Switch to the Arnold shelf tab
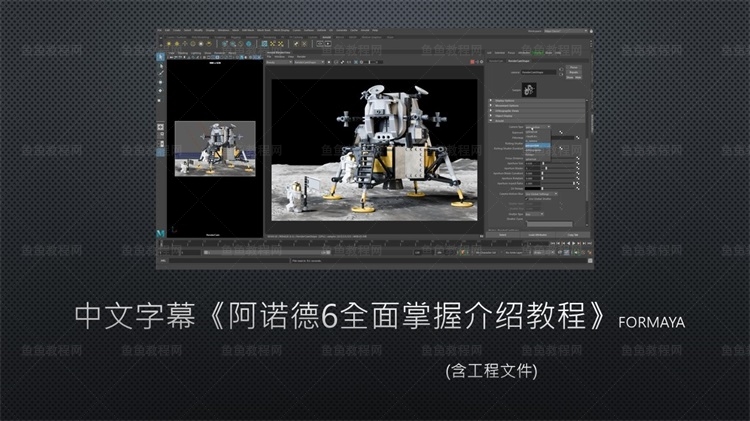The width and height of the screenshot is (750, 421). [x=326, y=37]
